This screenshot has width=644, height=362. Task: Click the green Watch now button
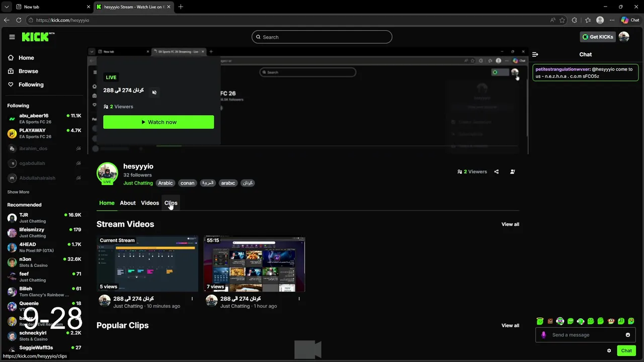(158, 122)
